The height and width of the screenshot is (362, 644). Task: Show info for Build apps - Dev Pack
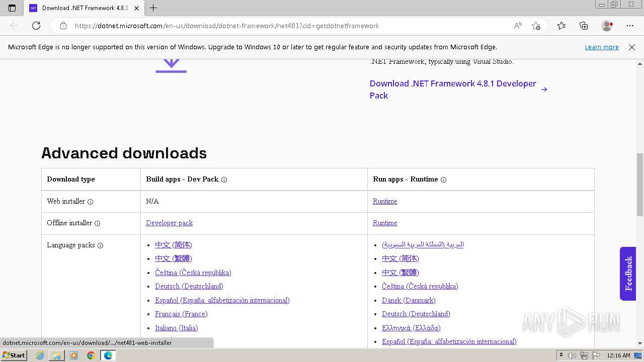(224, 180)
